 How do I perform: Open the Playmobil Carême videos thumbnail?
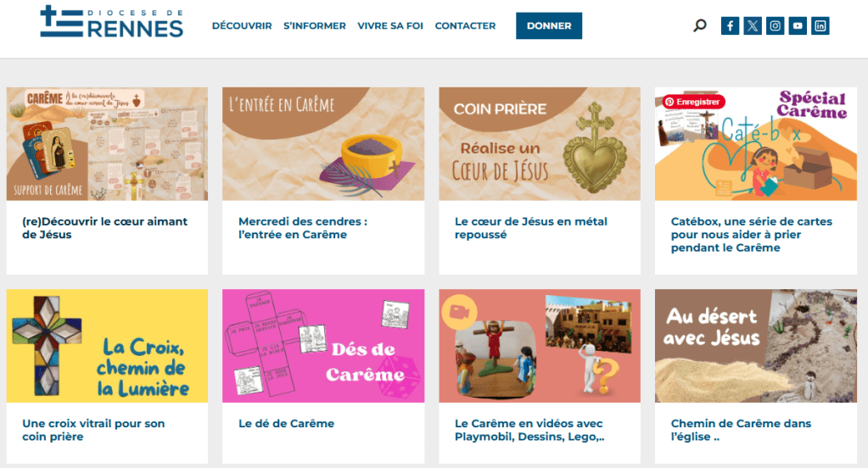540,346
